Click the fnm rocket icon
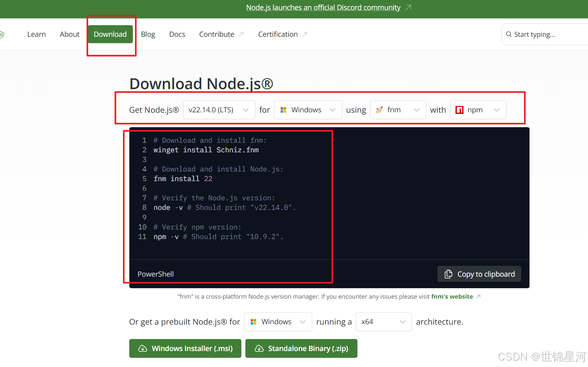 (379, 110)
